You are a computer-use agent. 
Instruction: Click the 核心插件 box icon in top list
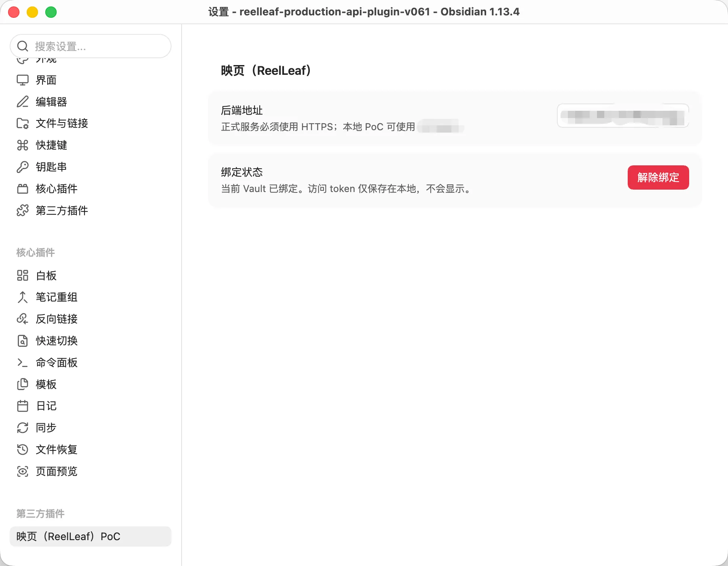tap(23, 189)
